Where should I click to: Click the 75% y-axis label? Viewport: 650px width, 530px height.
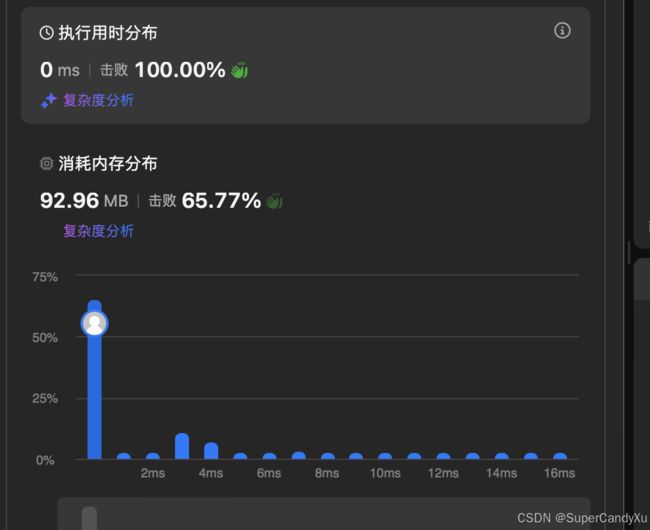45,277
